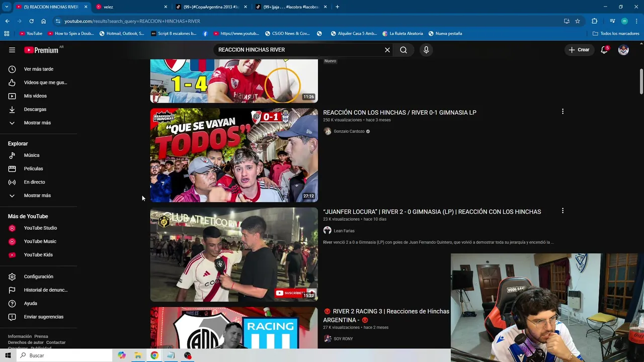Play the Racing thumbnail video
This screenshot has height=362, width=644.
click(x=234, y=328)
